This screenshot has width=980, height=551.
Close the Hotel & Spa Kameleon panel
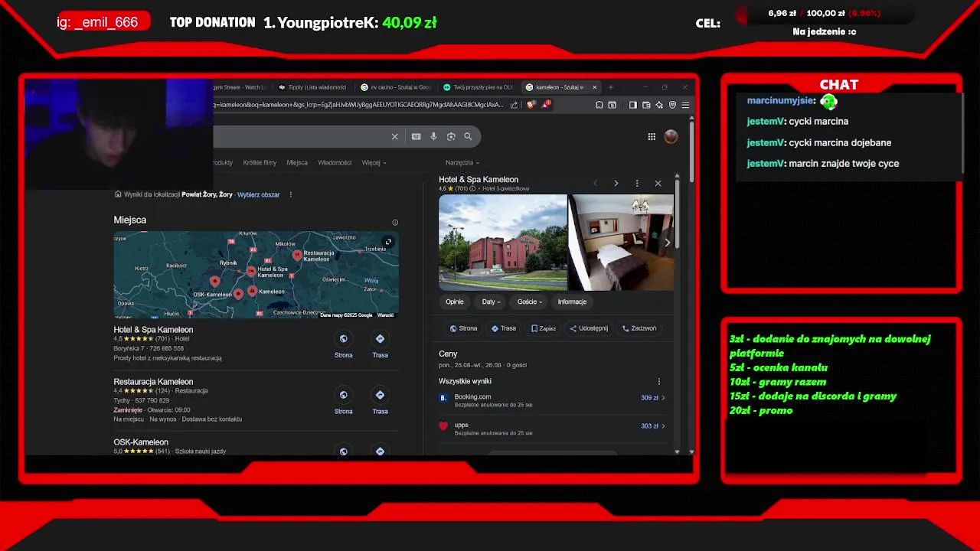point(658,184)
